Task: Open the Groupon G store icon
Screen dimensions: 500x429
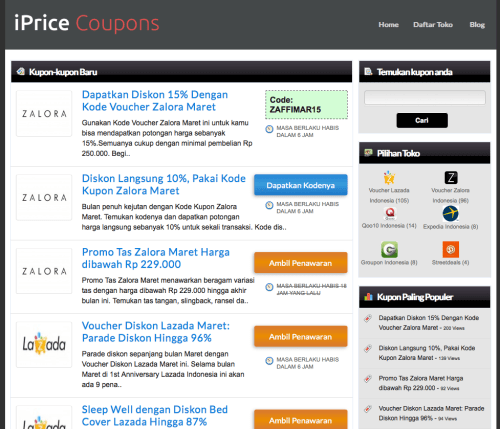Action: click(x=389, y=249)
